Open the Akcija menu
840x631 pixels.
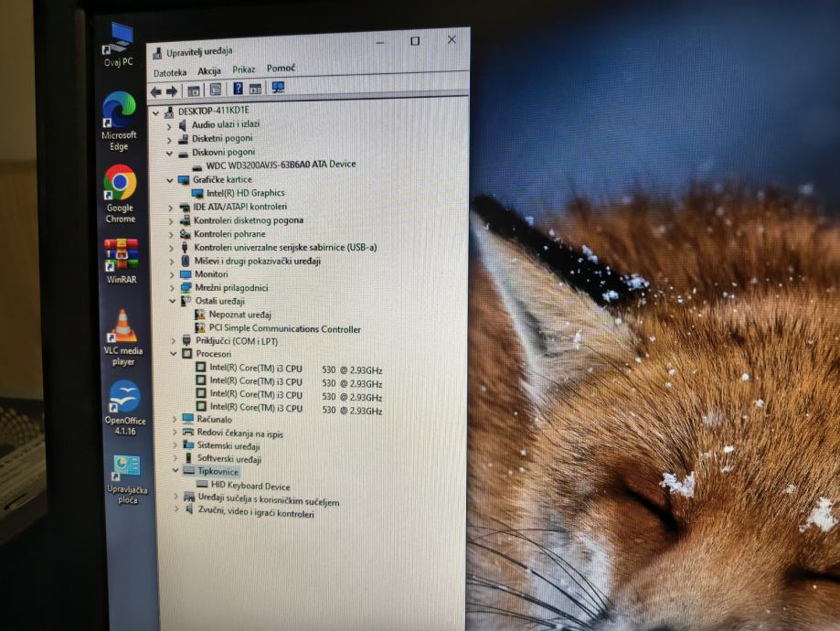pos(209,70)
